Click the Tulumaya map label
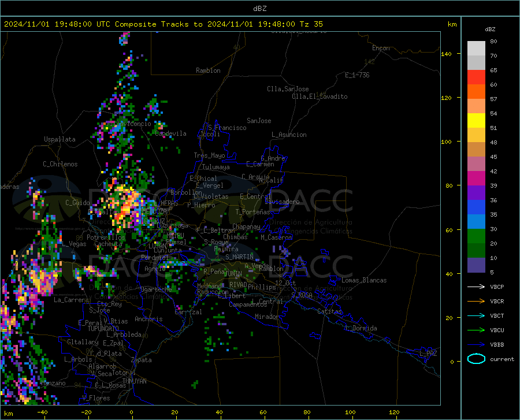 tap(216, 167)
